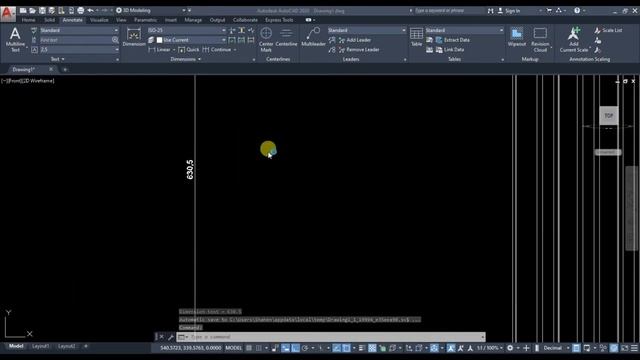Screen dimensions: 640x360
Task: Click the Scale List button
Action: tap(608, 30)
